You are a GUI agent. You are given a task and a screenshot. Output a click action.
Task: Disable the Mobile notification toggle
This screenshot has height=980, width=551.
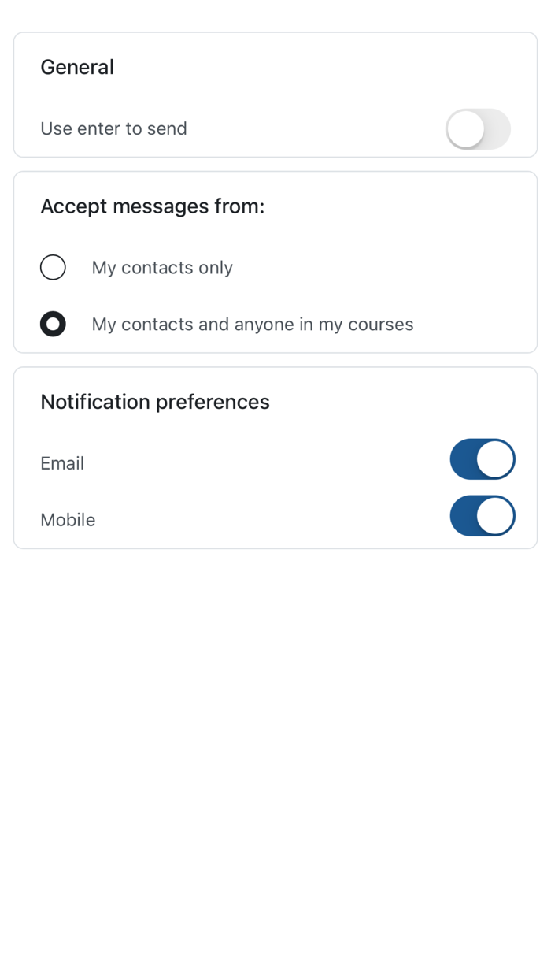pyautogui.click(x=482, y=516)
